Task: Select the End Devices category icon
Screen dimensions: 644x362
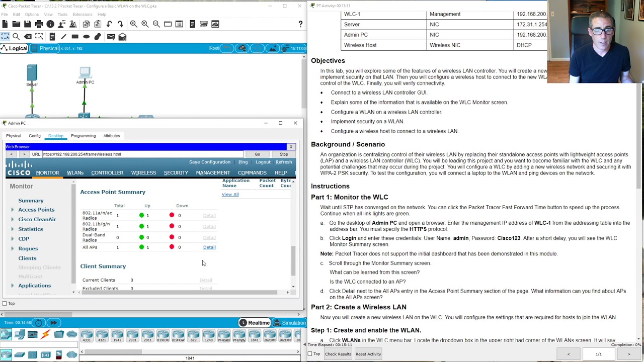Action: (19, 335)
